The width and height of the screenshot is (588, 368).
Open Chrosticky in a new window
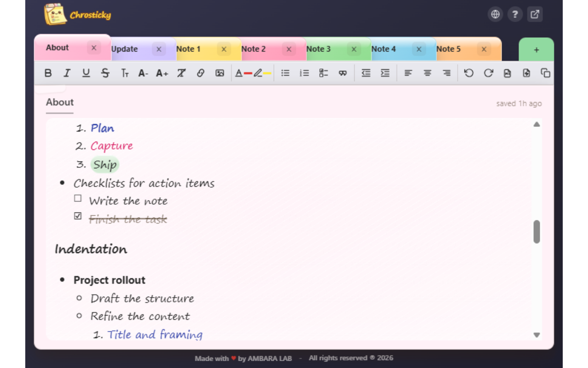pyautogui.click(x=535, y=14)
